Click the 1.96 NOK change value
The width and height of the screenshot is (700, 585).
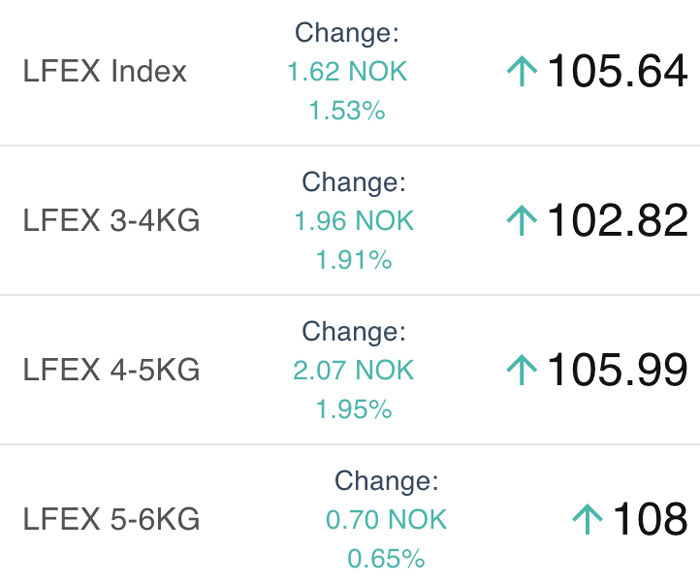coord(354,221)
